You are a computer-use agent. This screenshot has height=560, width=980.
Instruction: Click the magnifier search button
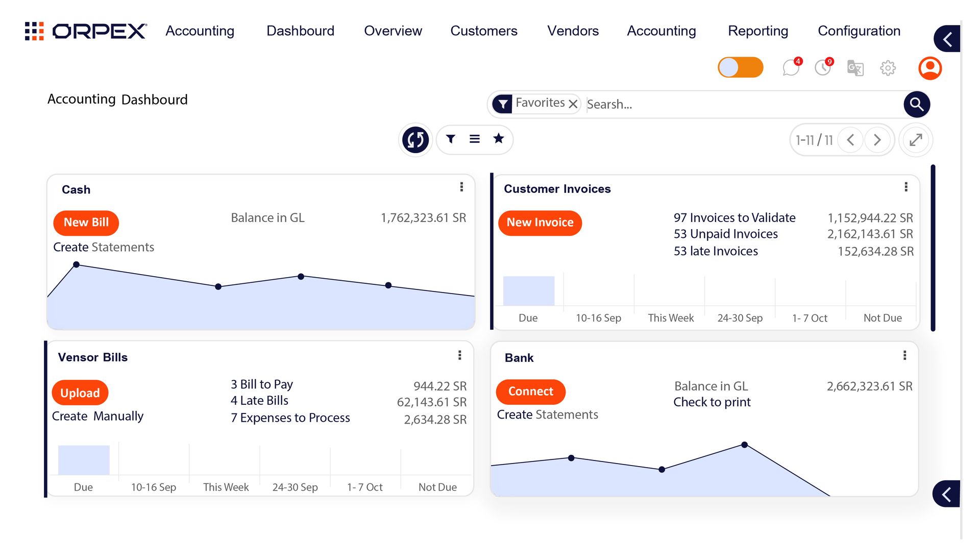917,104
